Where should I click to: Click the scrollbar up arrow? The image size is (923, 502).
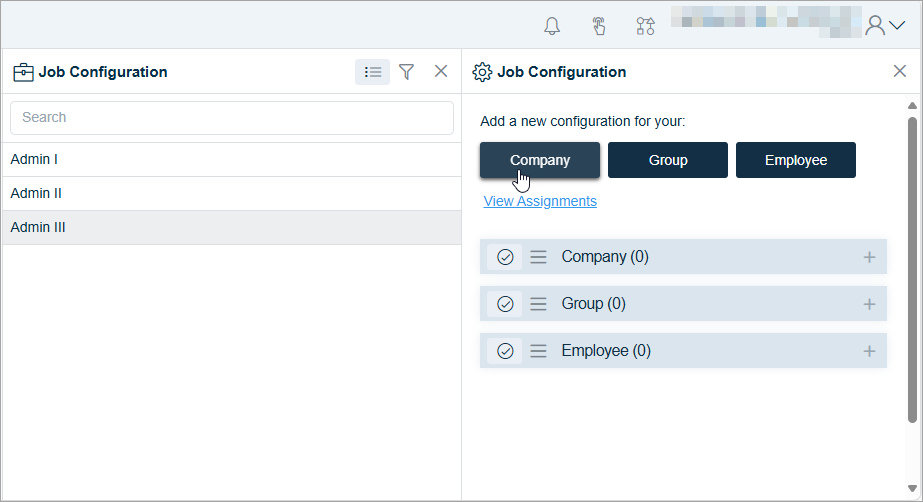(x=912, y=106)
